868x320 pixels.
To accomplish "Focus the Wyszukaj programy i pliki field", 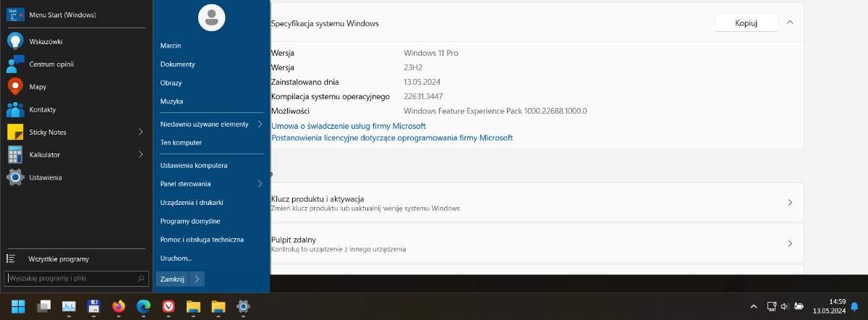I will click(77, 278).
